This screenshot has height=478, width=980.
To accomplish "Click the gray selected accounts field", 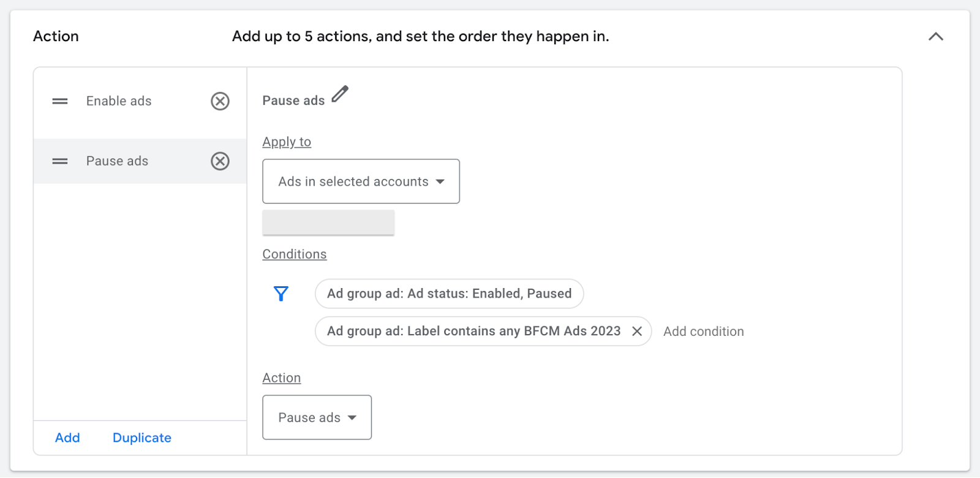I will (328, 222).
